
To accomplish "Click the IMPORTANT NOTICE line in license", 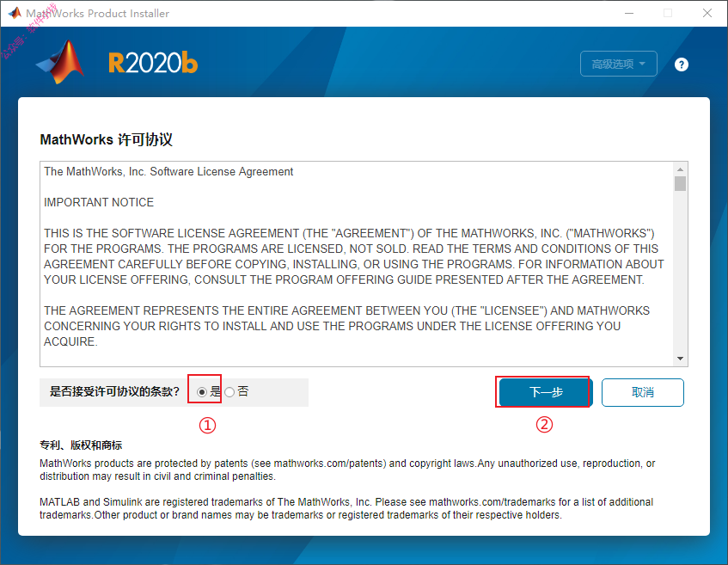I will (99, 202).
